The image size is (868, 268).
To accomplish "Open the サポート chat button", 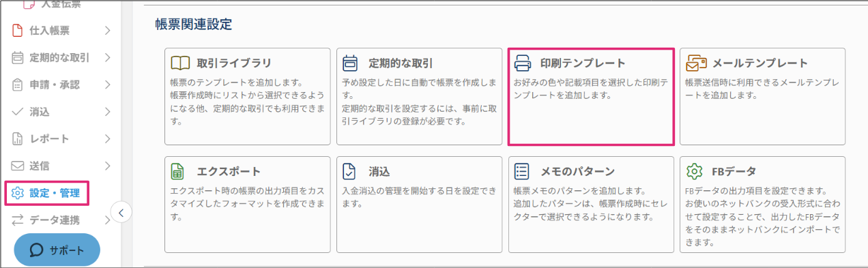I will [57, 250].
